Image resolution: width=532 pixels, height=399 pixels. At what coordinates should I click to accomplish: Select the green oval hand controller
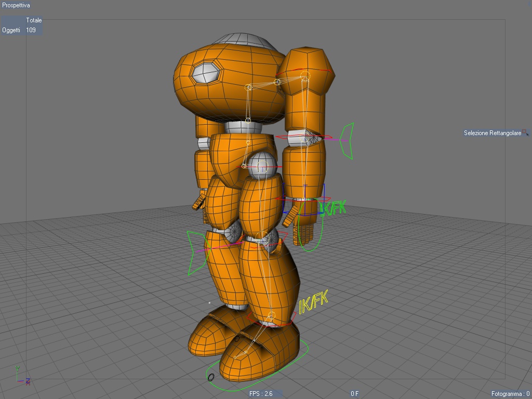pyautogui.click(x=310, y=225)
